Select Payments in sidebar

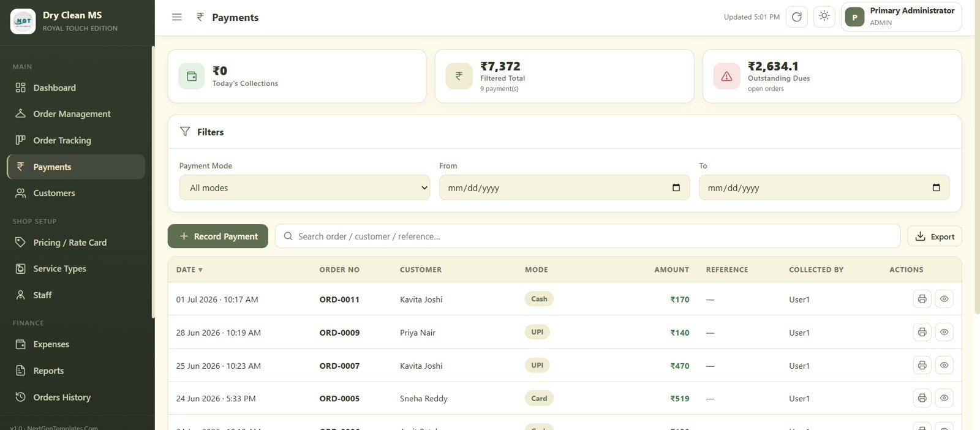(76, 167)
